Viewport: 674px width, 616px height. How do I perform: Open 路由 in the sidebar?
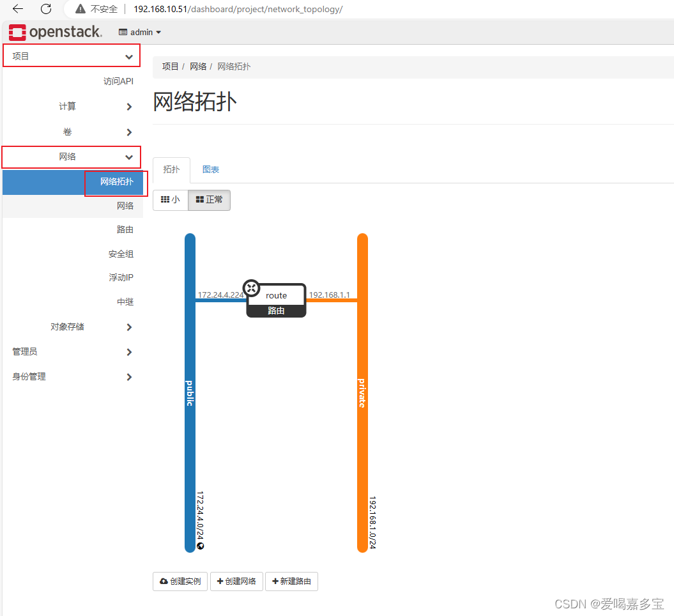125,229
